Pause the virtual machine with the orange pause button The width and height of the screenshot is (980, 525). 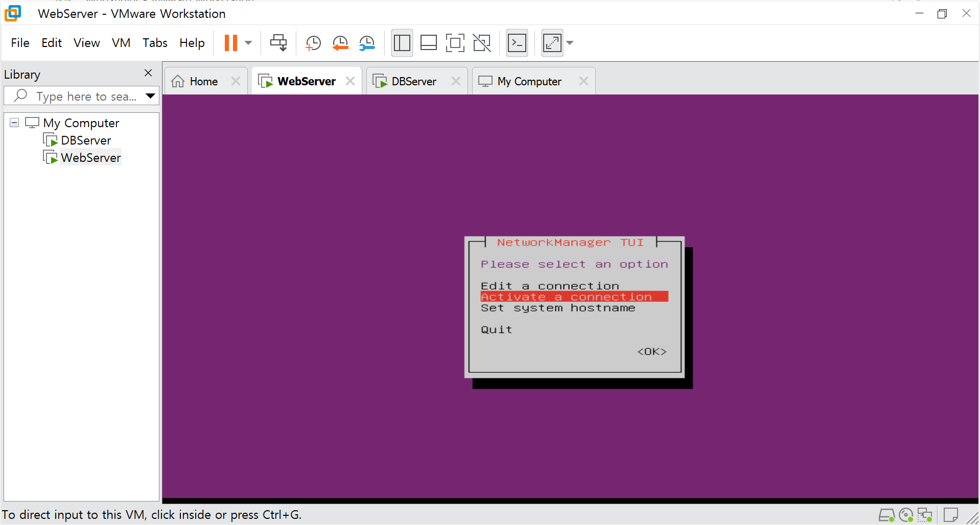pos(231,43)
